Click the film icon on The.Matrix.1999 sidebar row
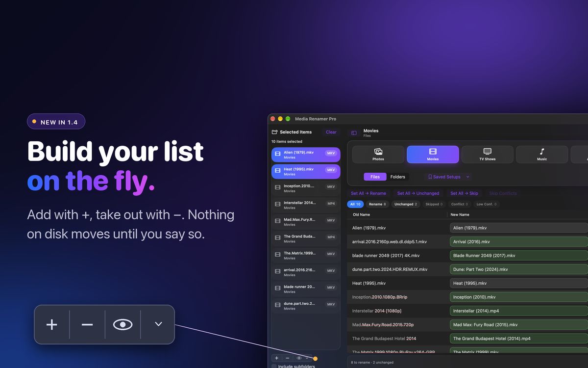 tap(278, 255)
